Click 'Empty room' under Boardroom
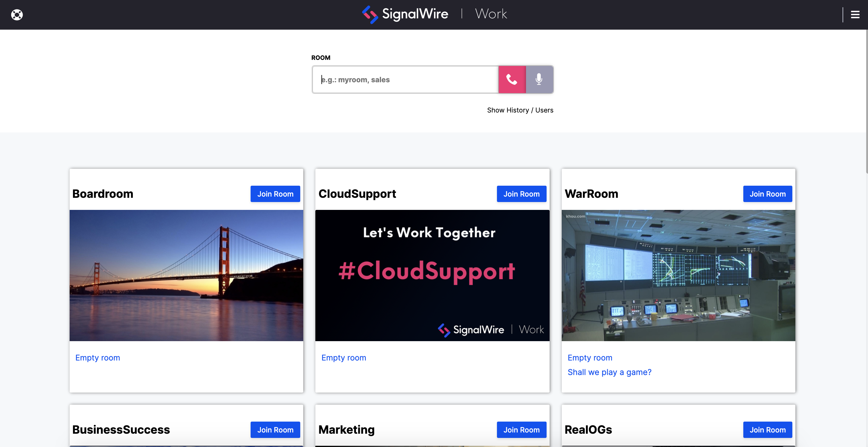This screenshot has height=447, width=868. pos(97,357)
